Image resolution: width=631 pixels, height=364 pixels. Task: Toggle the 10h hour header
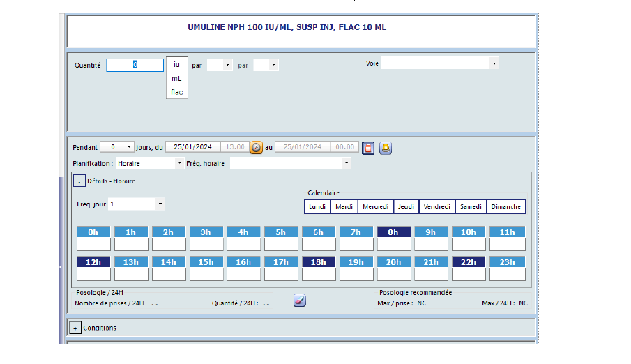click(469, 232)
